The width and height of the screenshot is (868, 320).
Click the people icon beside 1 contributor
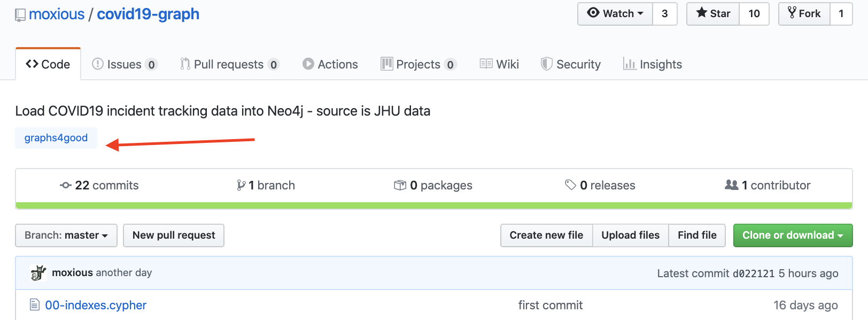tap(732, 185)
